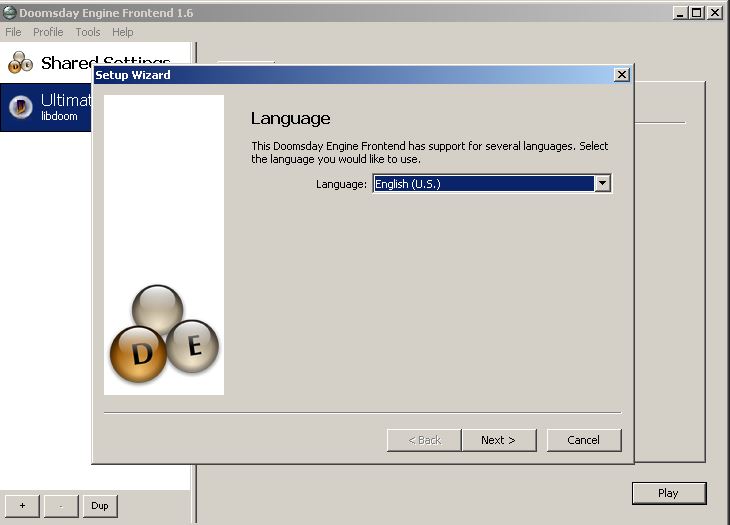The height and width of the screenshot is (525, 730).
Task: Open the Help menu
Action: 122,32
